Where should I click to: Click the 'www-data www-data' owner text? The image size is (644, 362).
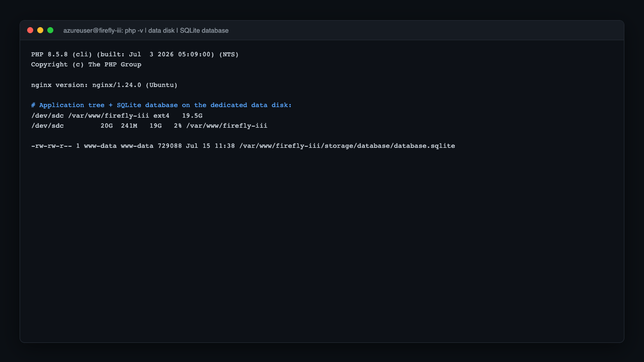[119, 146]
